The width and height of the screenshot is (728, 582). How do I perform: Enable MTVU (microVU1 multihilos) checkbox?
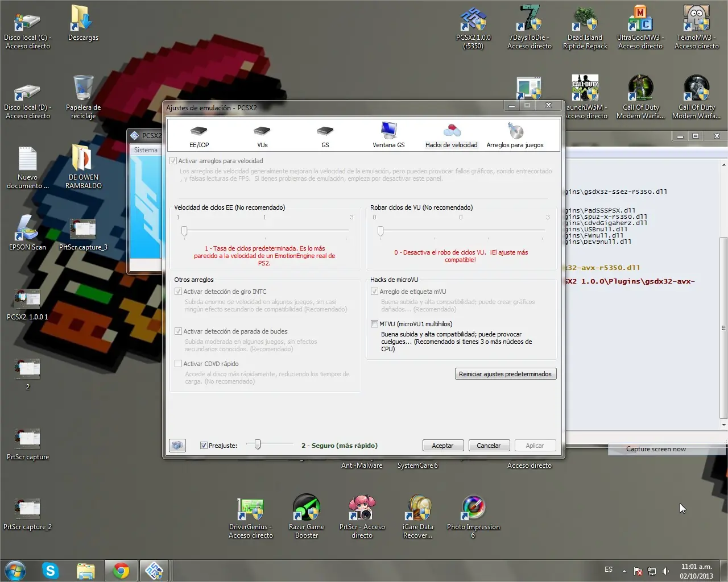(x=374, y=324)
